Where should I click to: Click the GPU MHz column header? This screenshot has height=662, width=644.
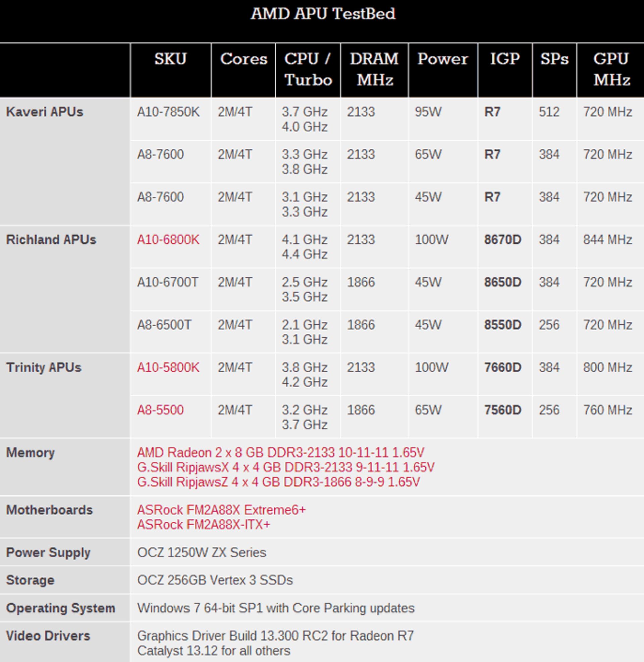tap(611, 69)
